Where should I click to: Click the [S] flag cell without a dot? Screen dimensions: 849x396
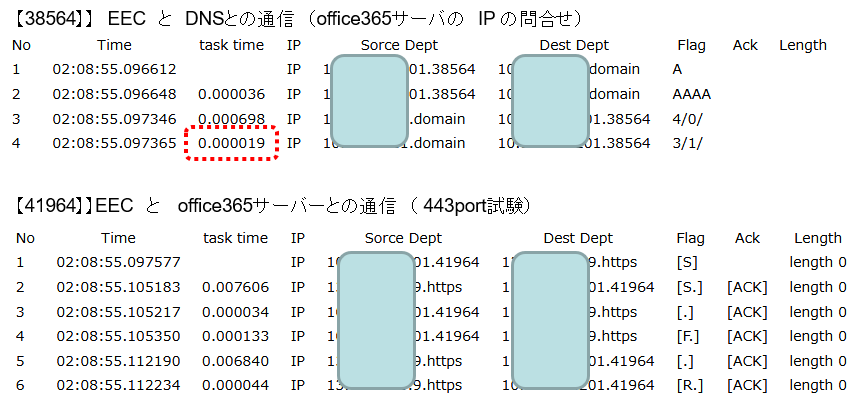coord(687,263)
